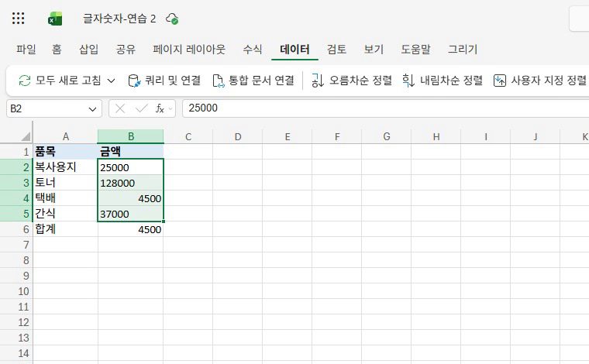Click the cloud saved status icon

pyautogui.click(x=172, y=19)
